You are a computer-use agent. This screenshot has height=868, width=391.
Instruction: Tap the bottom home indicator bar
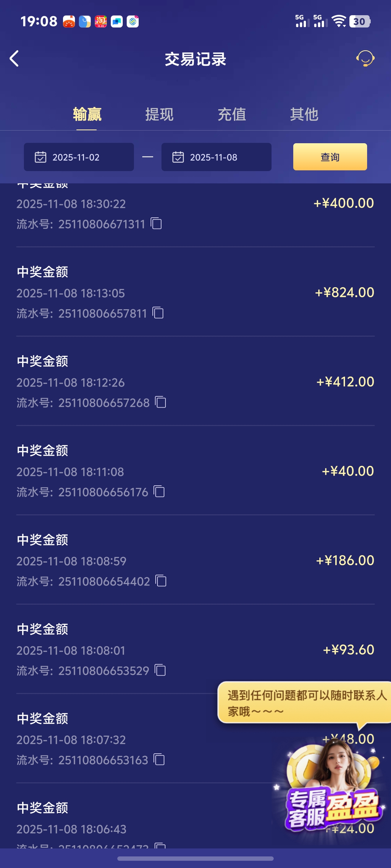195,859
